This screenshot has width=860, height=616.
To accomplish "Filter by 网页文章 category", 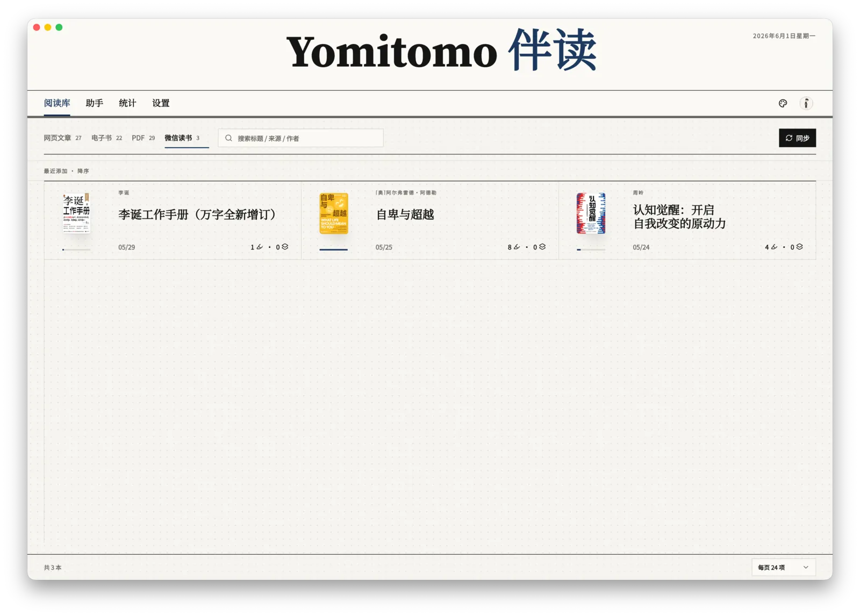I will pyautogui.click(x=62, y=138).
